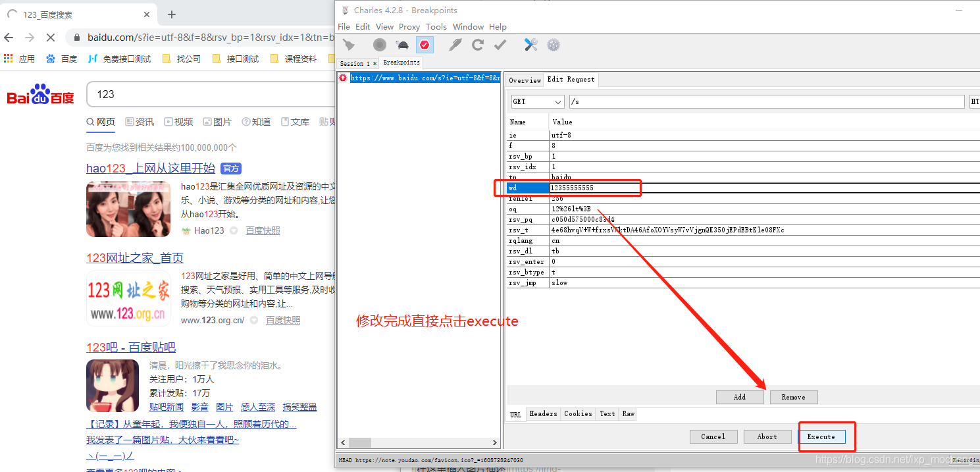
Task: Open the GET method dropdown
Action: pos(538,102)
